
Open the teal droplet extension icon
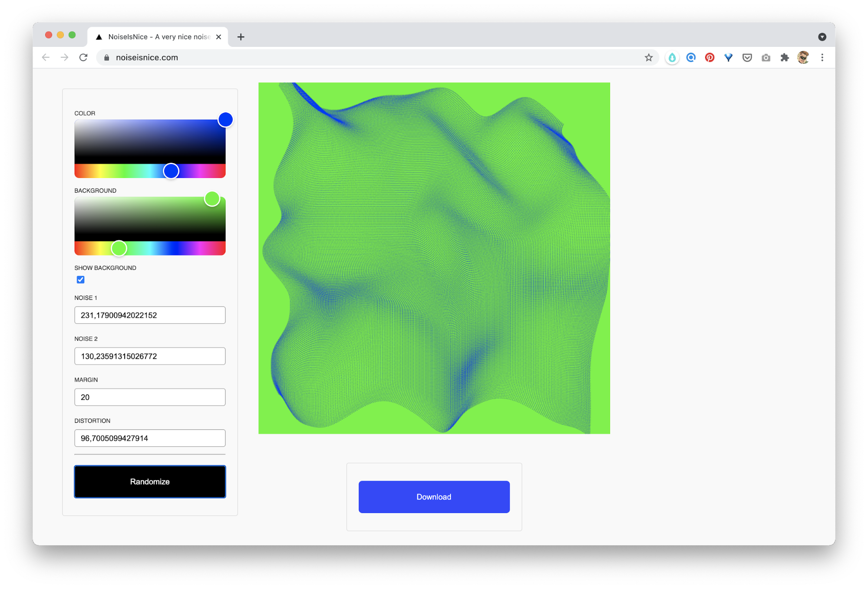pyautogui.click(x=672, y=57)
